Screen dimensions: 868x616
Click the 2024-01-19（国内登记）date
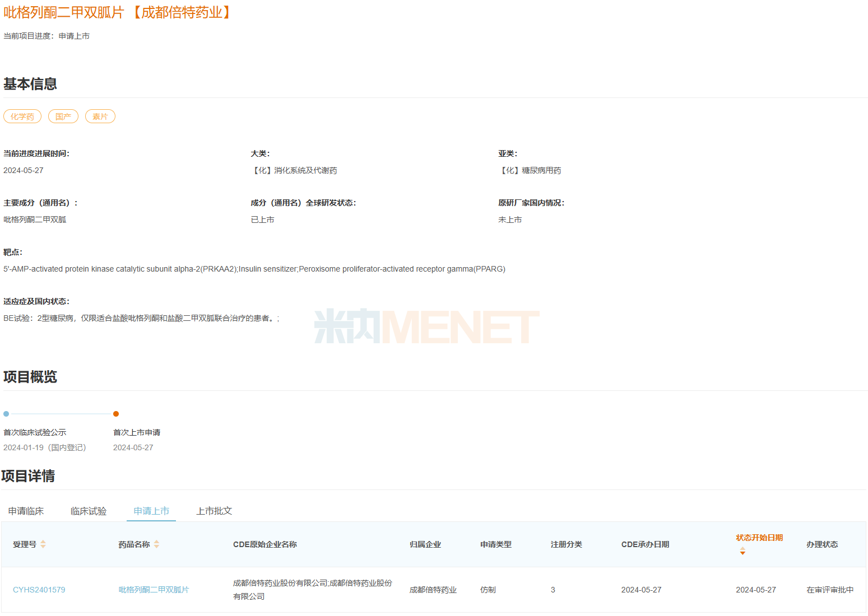tap(45, 447)
